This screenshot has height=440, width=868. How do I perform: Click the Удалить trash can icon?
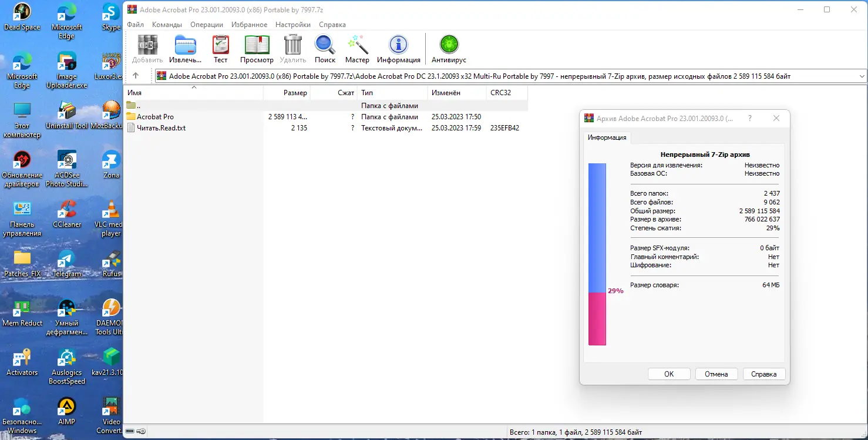[292, 45]
